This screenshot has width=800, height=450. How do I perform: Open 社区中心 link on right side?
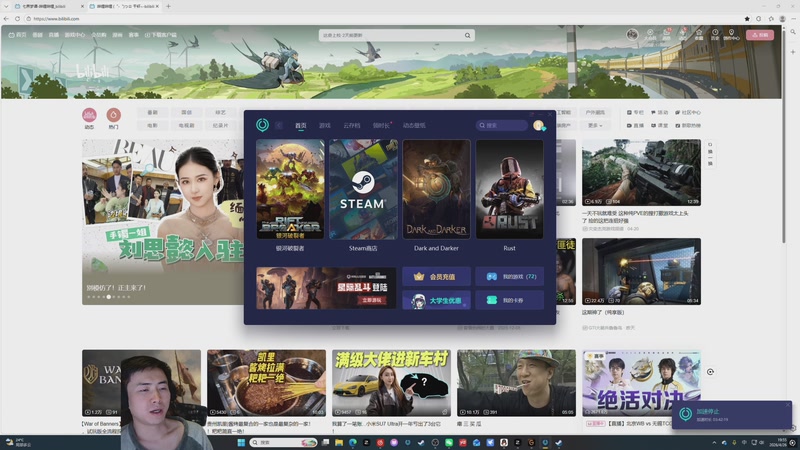tap(688, 112)
